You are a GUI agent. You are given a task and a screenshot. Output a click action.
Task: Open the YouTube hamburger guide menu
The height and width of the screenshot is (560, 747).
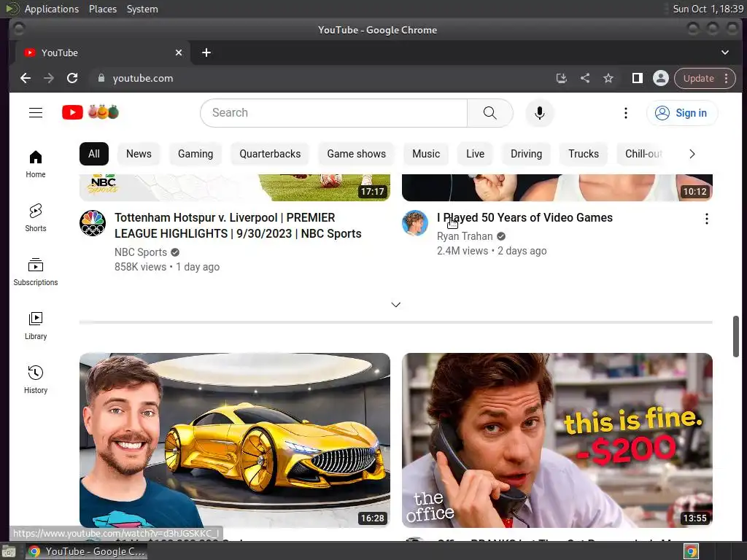pyautogui.click(x=36, y=113)
